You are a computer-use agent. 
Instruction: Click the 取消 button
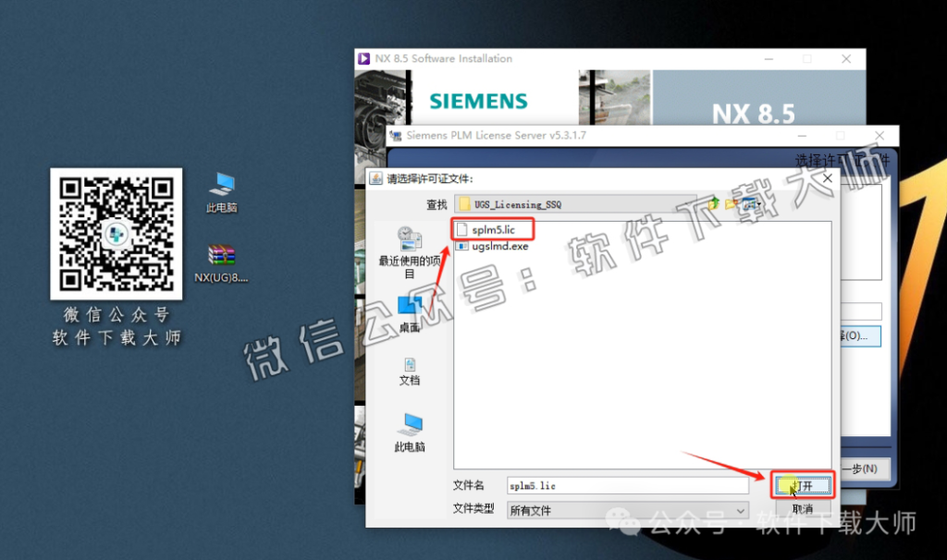coord(801,510)
